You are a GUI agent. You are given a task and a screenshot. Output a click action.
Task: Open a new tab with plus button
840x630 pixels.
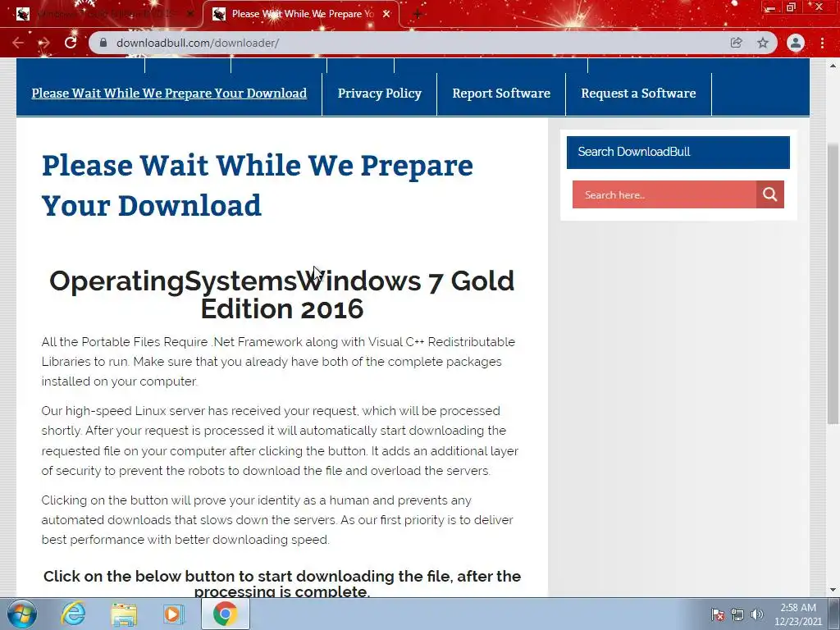point(418,14)
